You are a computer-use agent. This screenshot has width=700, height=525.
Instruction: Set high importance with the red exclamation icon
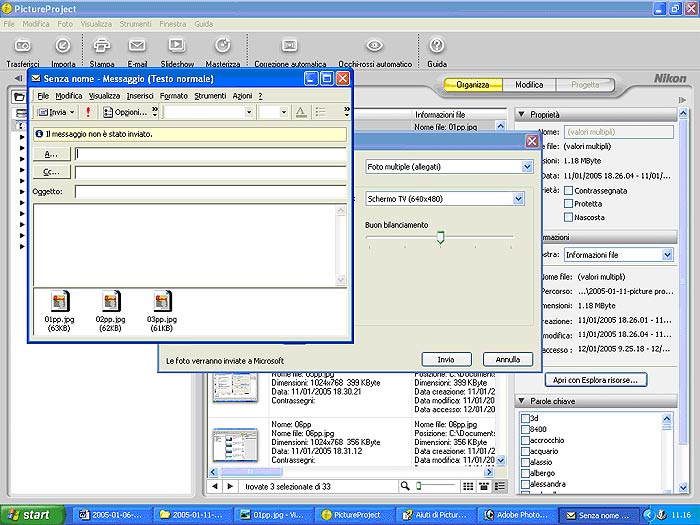pos(88,112)
